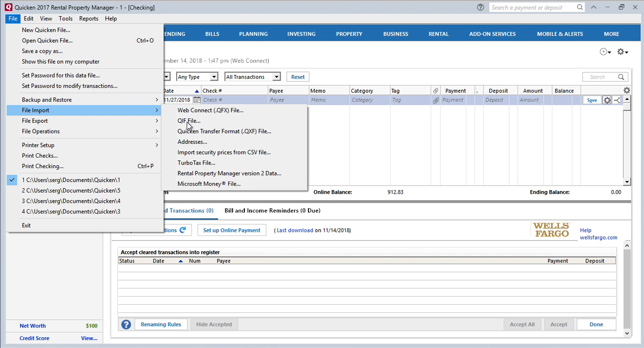Click register scrollbar down arrow
Screen dimensions: 644x348
pyautogui.click(x=627, y=182)
